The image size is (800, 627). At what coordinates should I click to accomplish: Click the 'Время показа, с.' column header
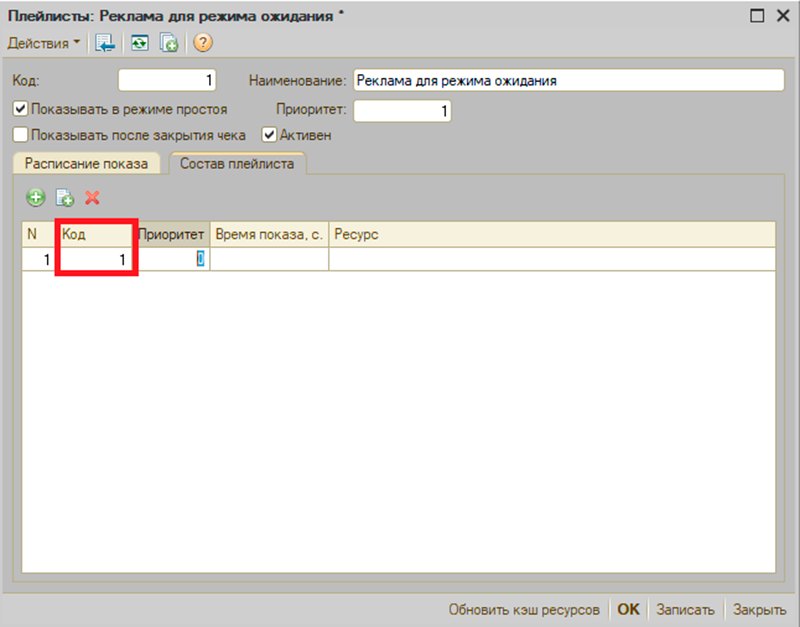click(x=269, y=235)
